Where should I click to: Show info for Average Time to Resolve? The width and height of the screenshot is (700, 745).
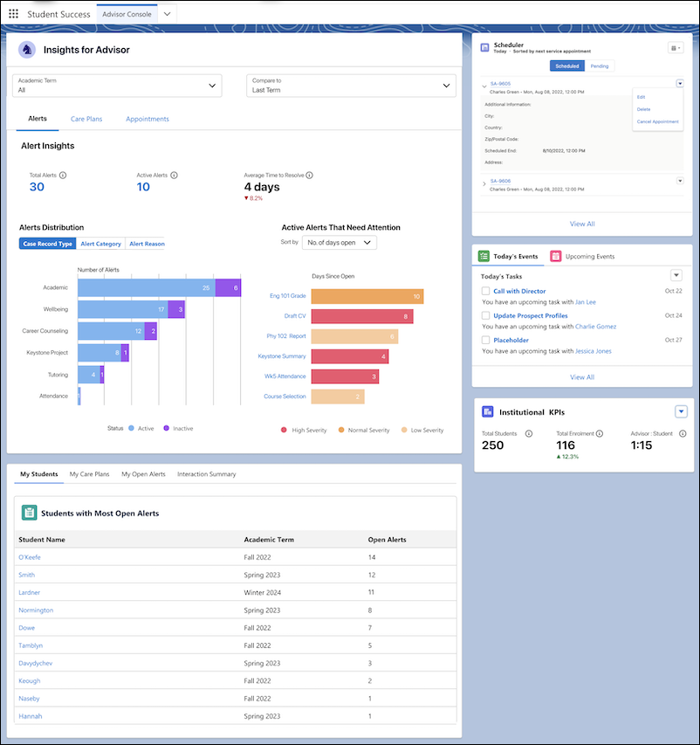click(x=310, y=176)
